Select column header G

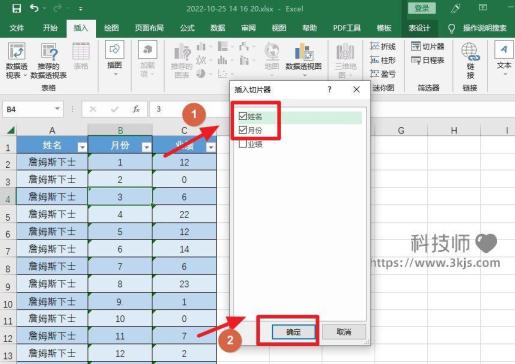tap(401, 130)
